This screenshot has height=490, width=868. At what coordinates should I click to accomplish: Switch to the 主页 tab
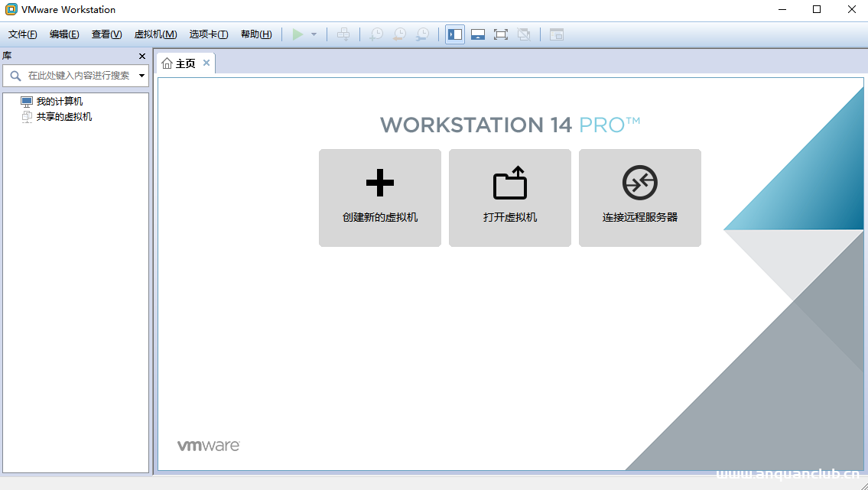184,63
